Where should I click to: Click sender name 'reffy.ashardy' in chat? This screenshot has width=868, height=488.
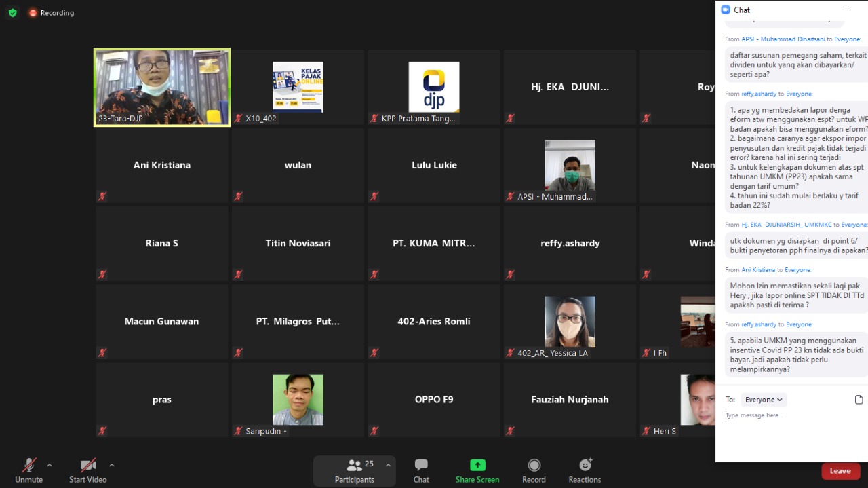click(x=759, y=94)
